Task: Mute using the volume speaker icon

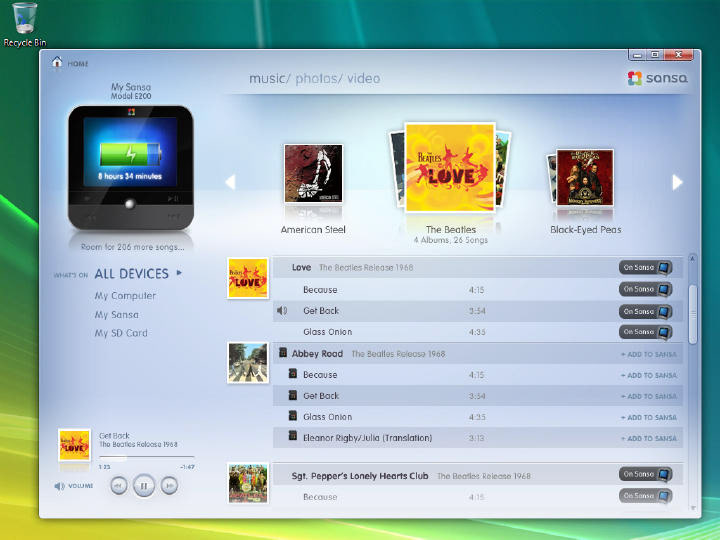Action: (x=60, y=486)
